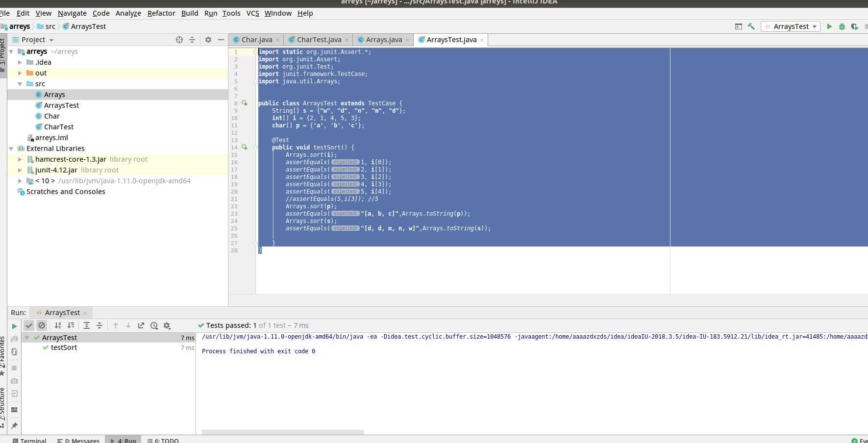The width and height of the screenshot is (868, 443).
Task: Collapse External Libraries node
Action: point(11,148)
